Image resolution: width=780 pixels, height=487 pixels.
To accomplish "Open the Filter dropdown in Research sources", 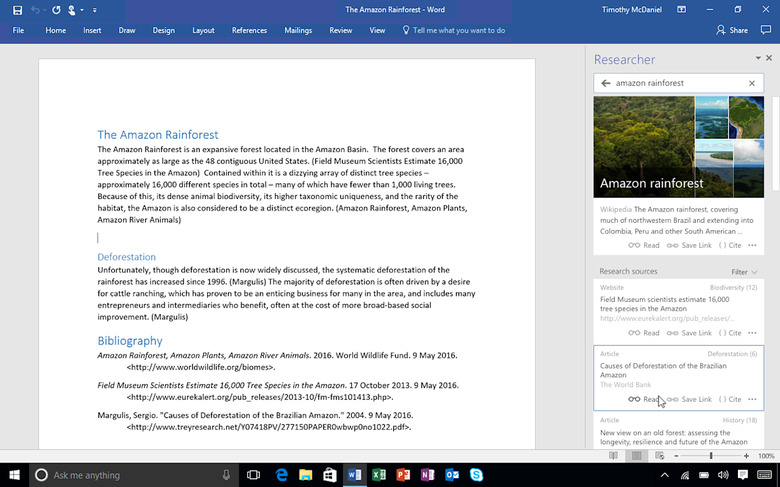I will tap(744, 272).
